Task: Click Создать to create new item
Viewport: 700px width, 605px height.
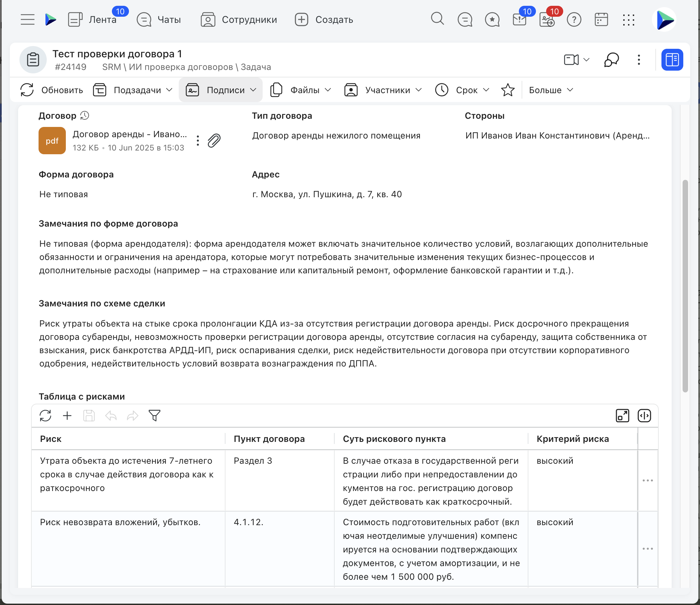Action: point(324,19)
